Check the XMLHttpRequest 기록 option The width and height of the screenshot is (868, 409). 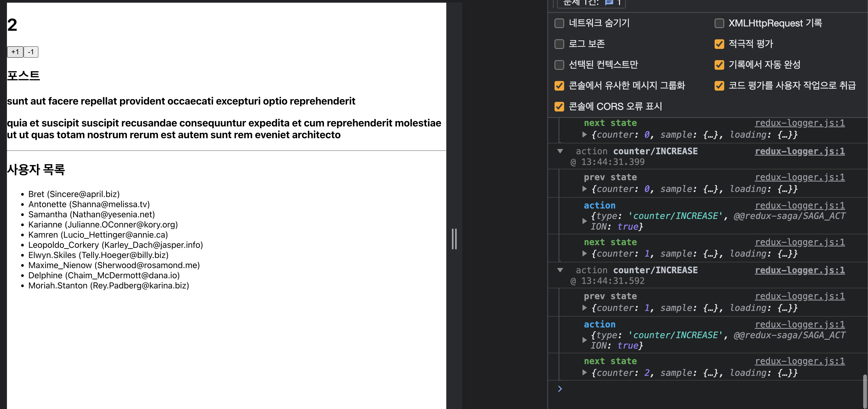tap(719, 23)
